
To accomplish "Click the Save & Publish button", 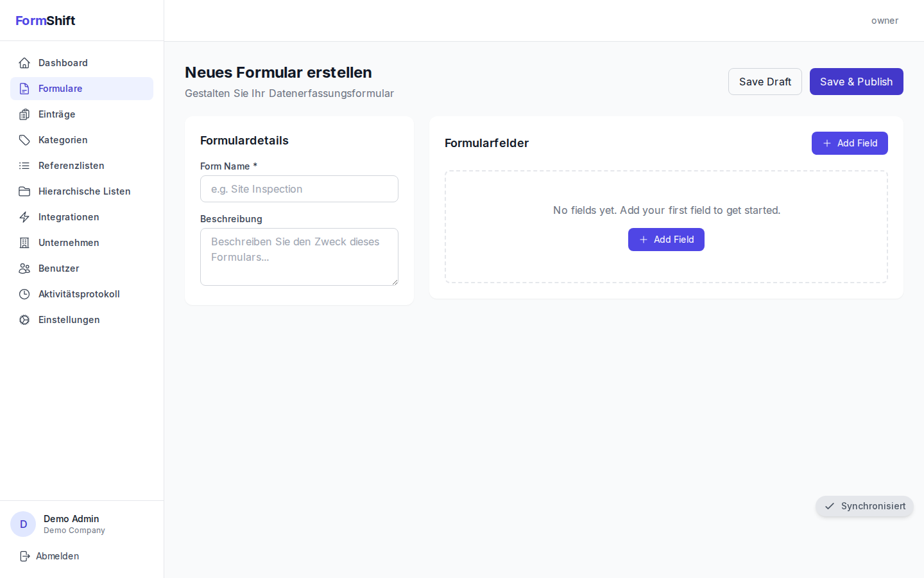I will tap(856, 82).
